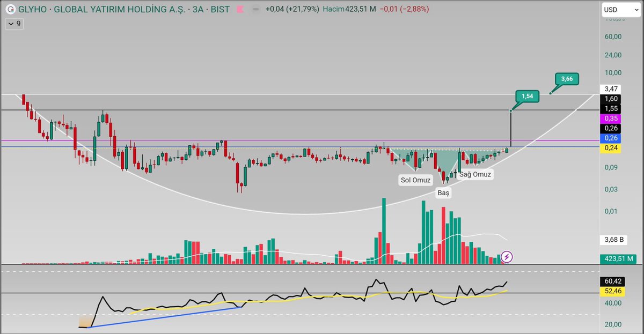Viewport: 644px width, 334px height.
Task: Select the 1,54 price callout
Action: tap(527, 96)
